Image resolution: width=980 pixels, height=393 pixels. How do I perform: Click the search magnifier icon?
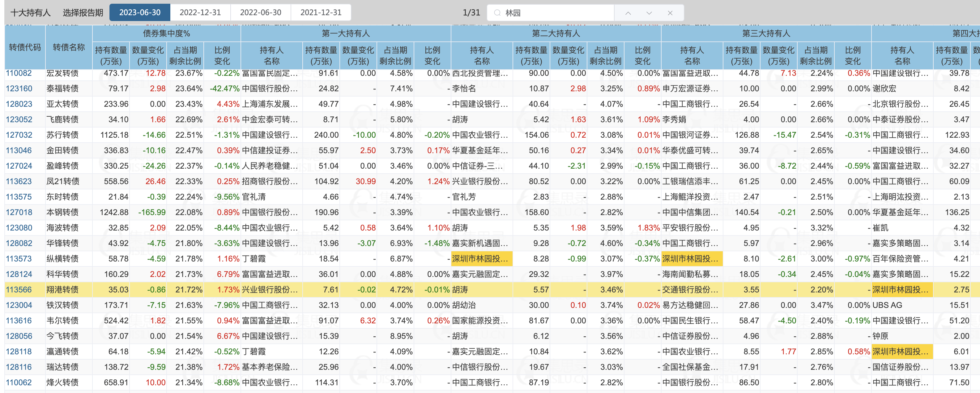coord(497,13)
